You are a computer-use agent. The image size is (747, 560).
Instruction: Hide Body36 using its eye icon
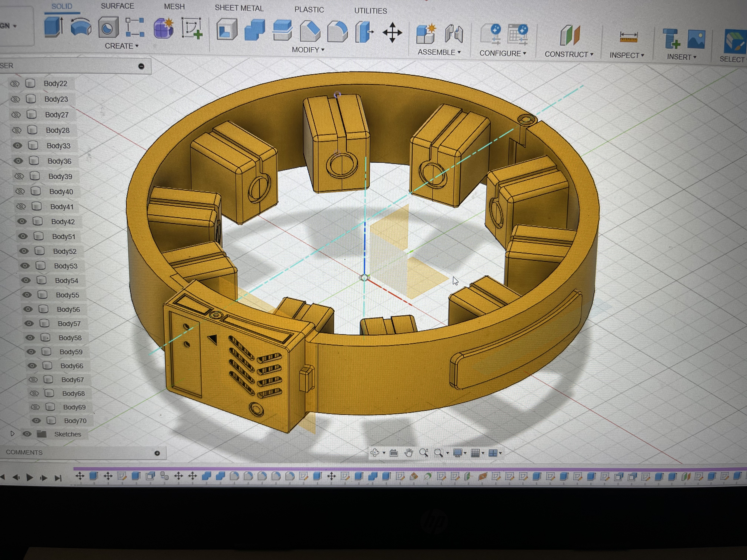coord(18,161)
